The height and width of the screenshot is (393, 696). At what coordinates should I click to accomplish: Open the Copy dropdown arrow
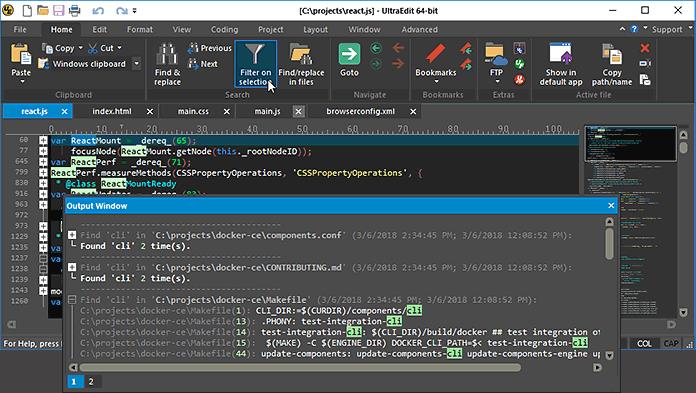[80, 48]
